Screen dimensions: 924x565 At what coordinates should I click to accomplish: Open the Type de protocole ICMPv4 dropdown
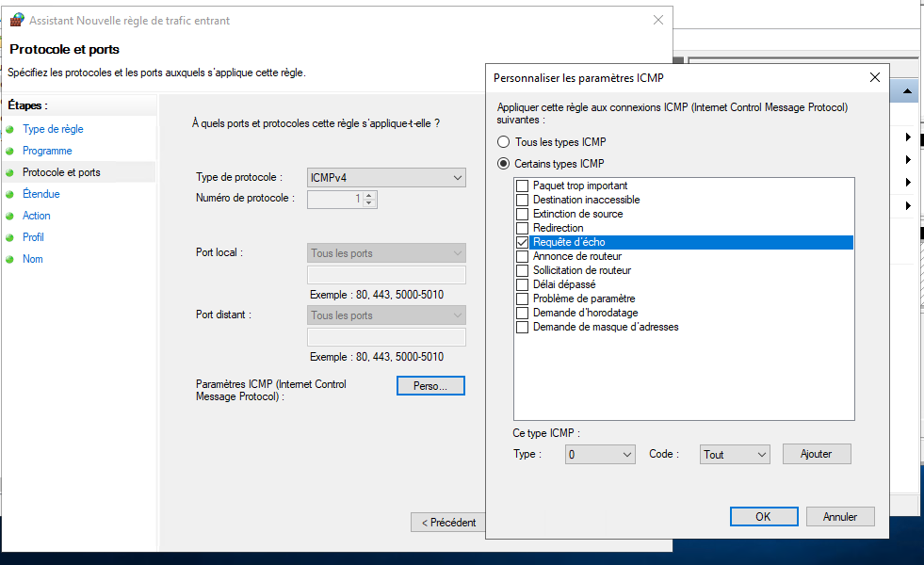coord(386,177)
